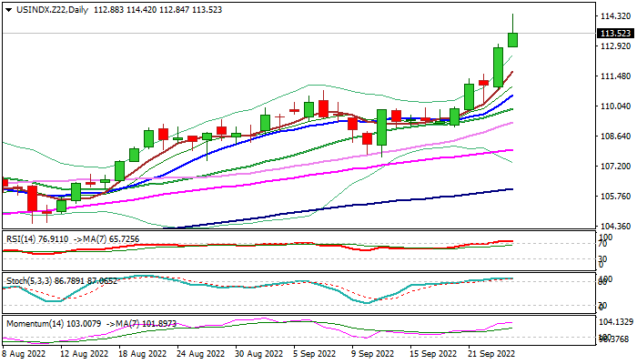Click the 24 Aug 2022 date label
This screenshot has width=637, height=364.
pos(201,354)
